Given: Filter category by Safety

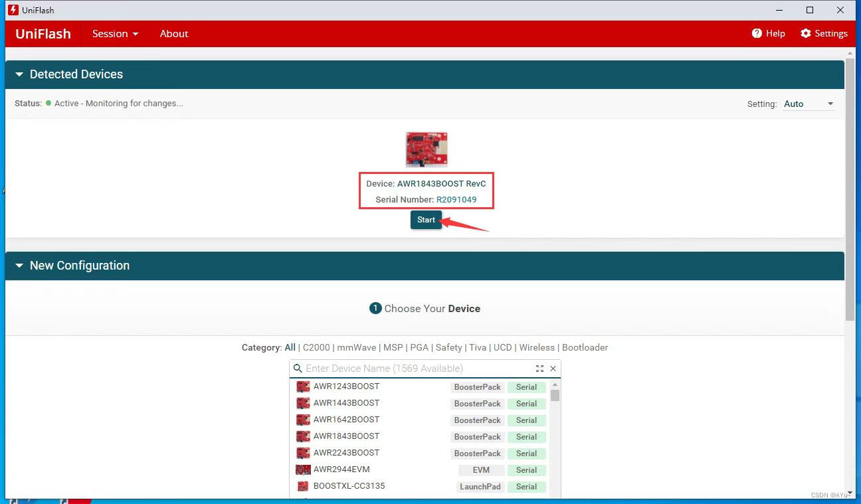Looking at the screenshot, I should pos(449,347).
